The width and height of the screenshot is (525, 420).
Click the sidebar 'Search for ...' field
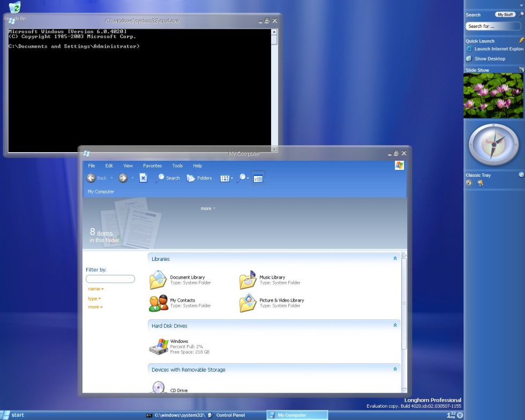tap(493, 26)
